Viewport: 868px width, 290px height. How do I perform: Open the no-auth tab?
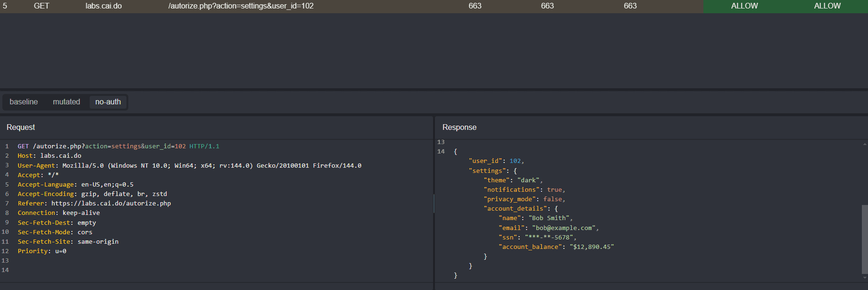tap(108, 102)
